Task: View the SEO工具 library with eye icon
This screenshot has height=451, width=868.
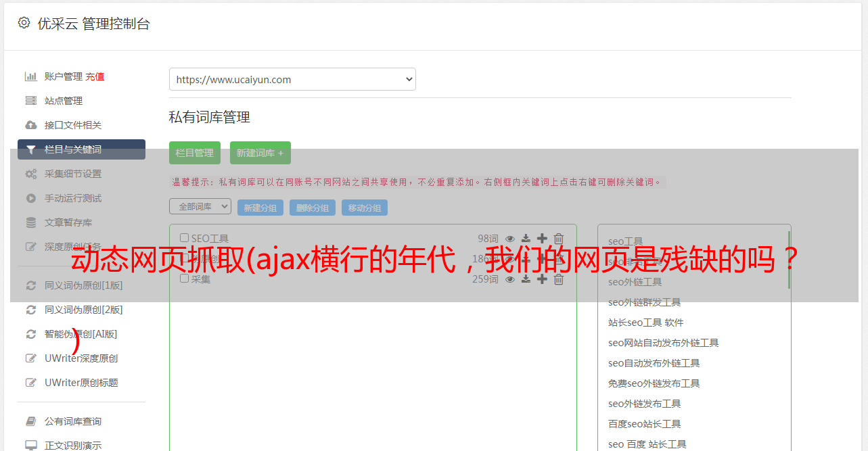Action: tap(510, 239)
